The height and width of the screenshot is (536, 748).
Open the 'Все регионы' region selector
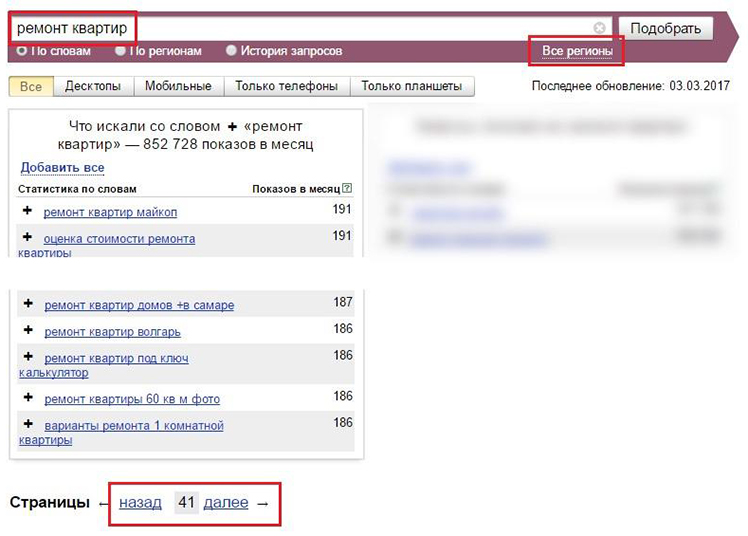(x=575, y=50)
